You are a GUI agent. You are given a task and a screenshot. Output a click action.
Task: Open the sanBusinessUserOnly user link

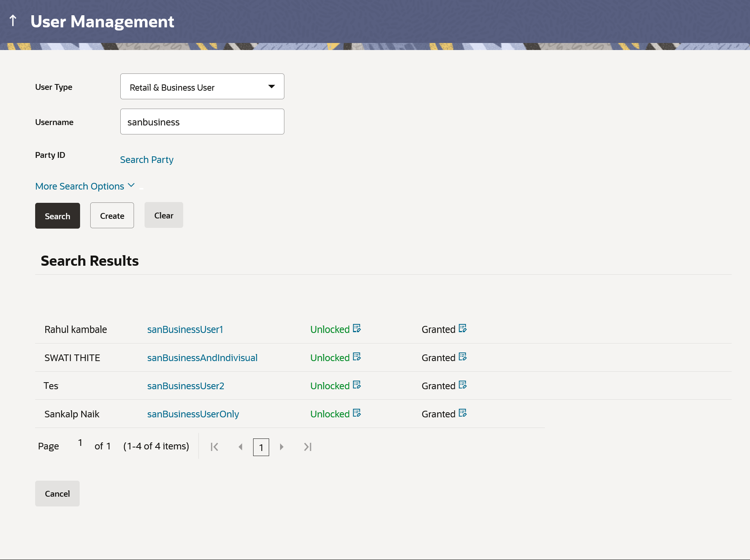point(193,414)
